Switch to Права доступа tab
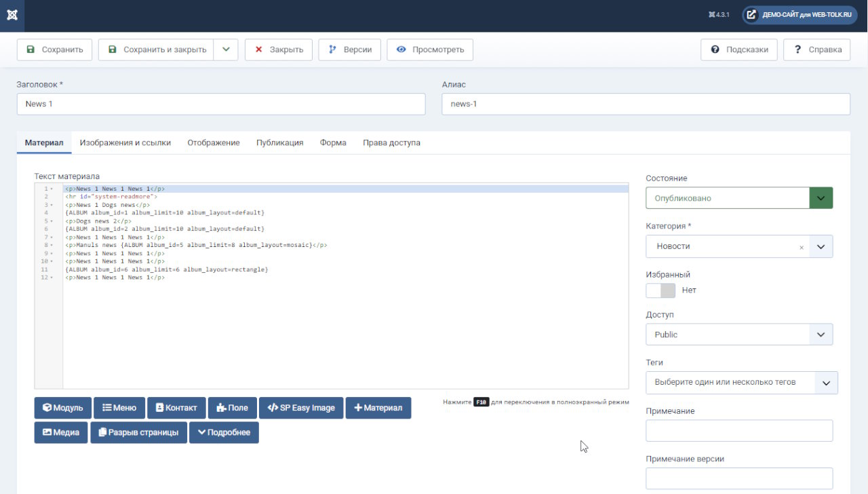This screenshot has width=868, height=494. point(391,143)
